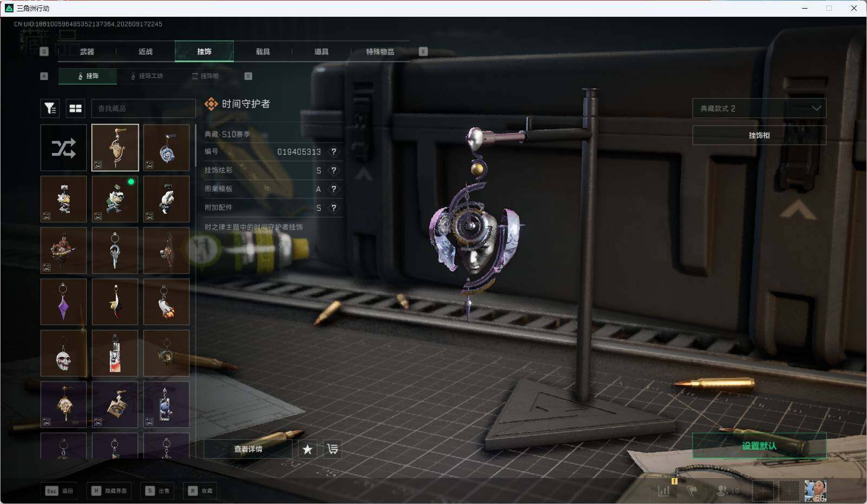Click the S 出售 button
The width and height of the screenshot is (867, 504).
pos(157,490)
